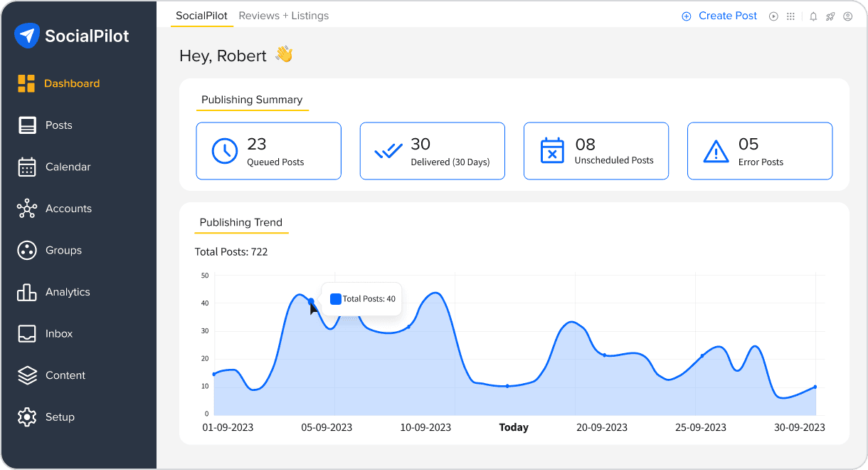Screen dimensions: 868x470
Task: Select the Calendar icon in sidebar
Action: pos(26,167)
